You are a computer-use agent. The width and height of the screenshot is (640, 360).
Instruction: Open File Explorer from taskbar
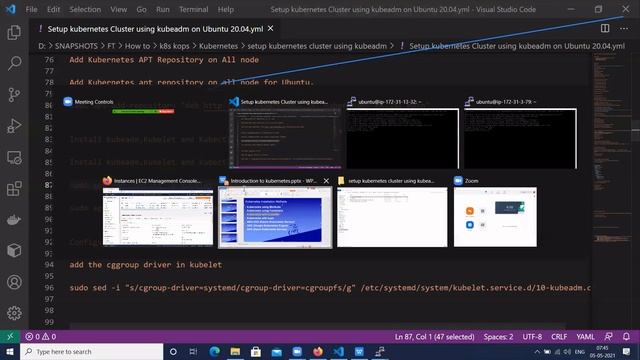pyautogui.click(x=235, y=351)
